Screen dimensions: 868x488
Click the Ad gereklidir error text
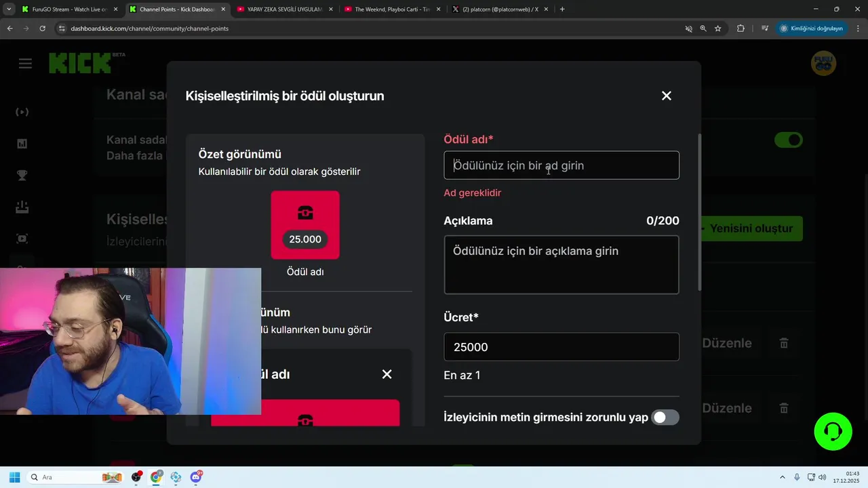(x=472, y=193)
